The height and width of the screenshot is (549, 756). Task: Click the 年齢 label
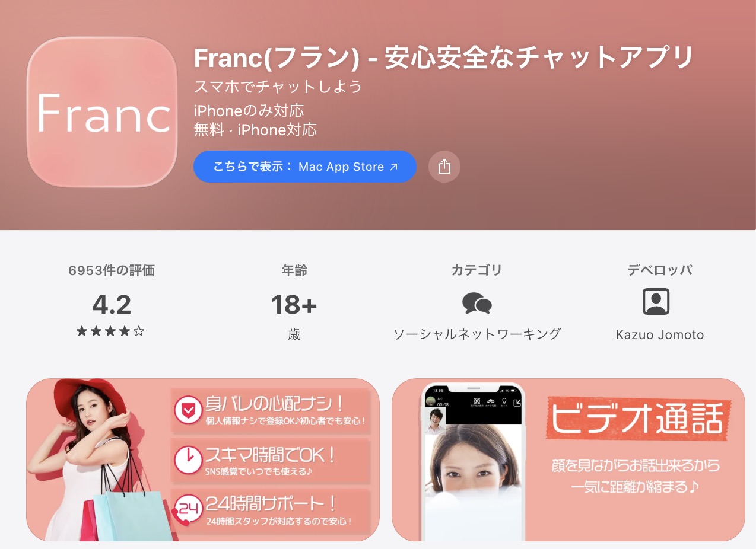point(294,271)
